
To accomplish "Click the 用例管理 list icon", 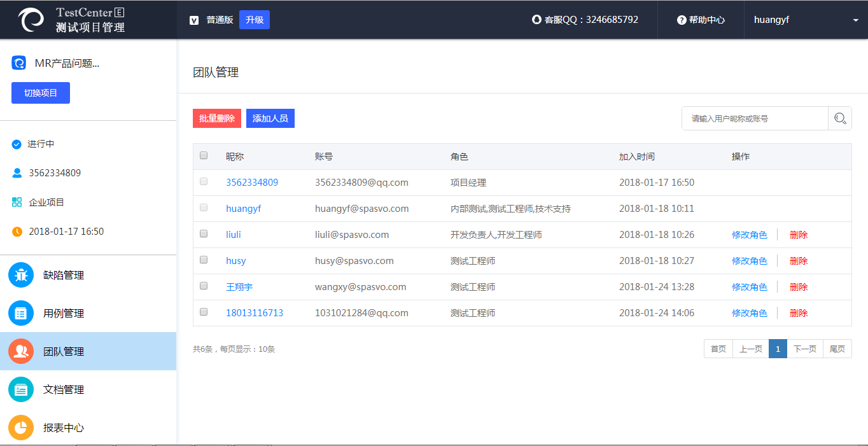I will coord(21,313).
